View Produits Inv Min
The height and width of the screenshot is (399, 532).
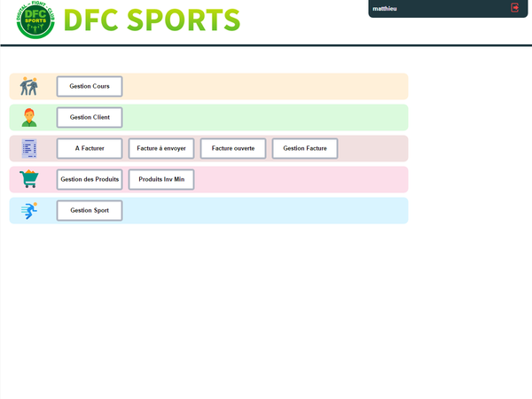[161, 179]
